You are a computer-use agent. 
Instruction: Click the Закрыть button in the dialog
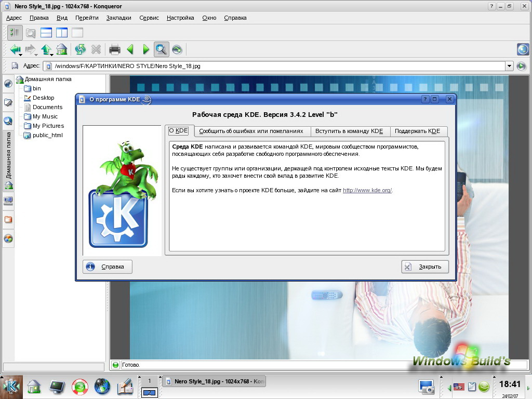pyautogui.click(x=425, y=267)
